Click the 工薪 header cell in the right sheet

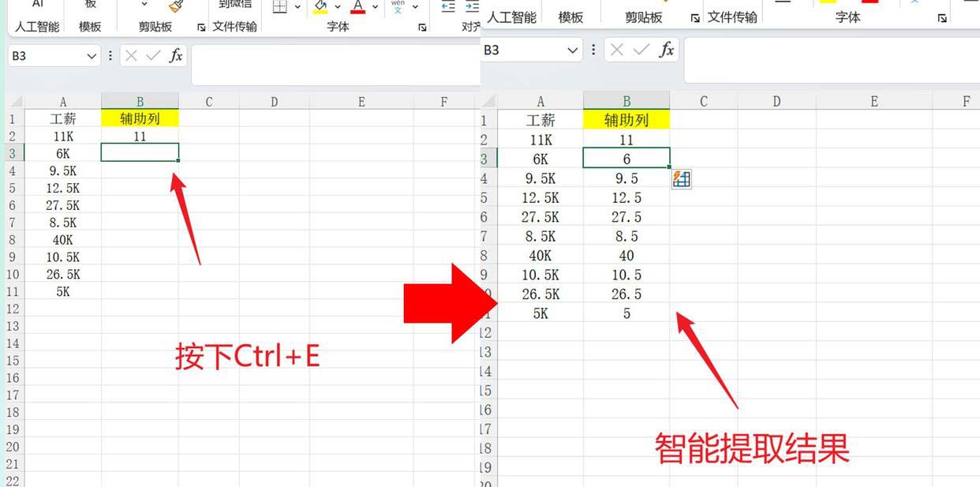(540, 120)
